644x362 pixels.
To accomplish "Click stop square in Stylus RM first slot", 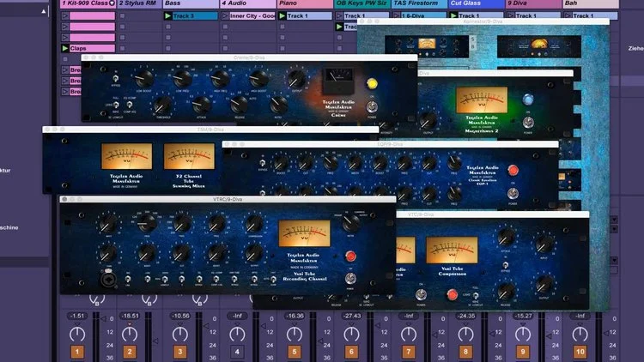I will tap(123, 16).
